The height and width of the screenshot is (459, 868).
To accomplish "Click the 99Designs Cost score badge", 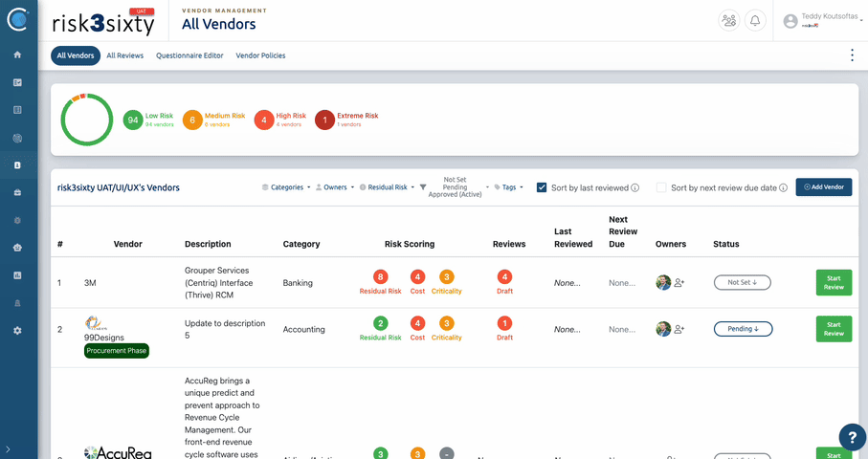I will (x=417, y=323).
